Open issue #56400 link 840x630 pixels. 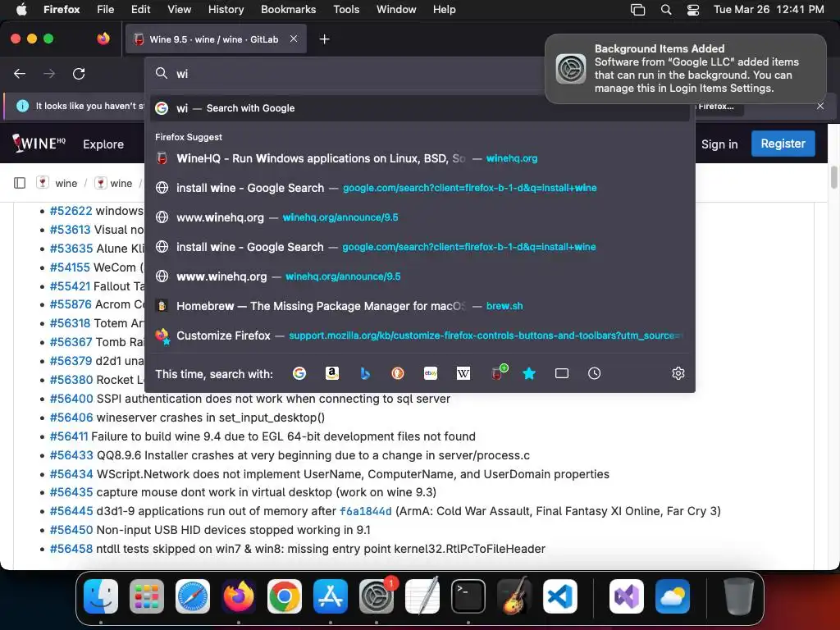coord(71,399)
